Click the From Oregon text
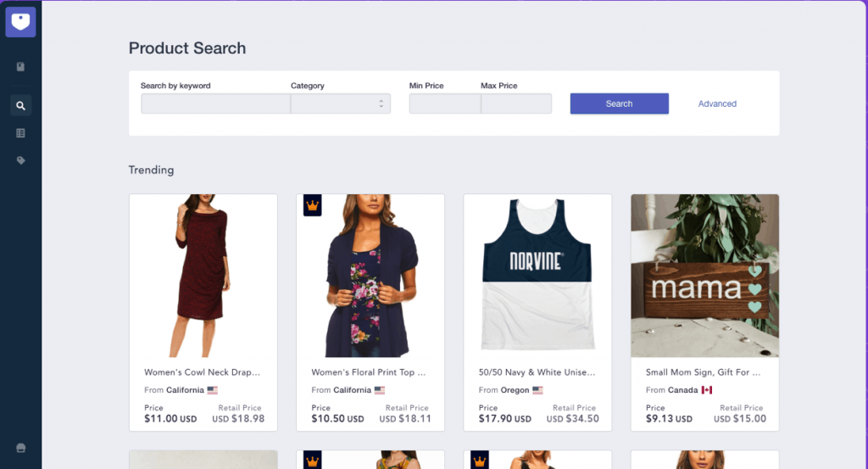Viewport: 868px width, 469px height. [504, 390]
